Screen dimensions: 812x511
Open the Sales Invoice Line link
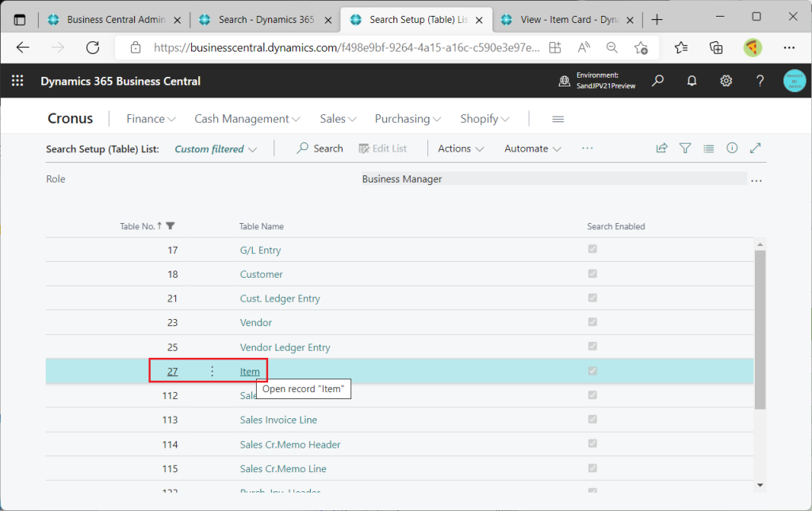click(278, 420)
